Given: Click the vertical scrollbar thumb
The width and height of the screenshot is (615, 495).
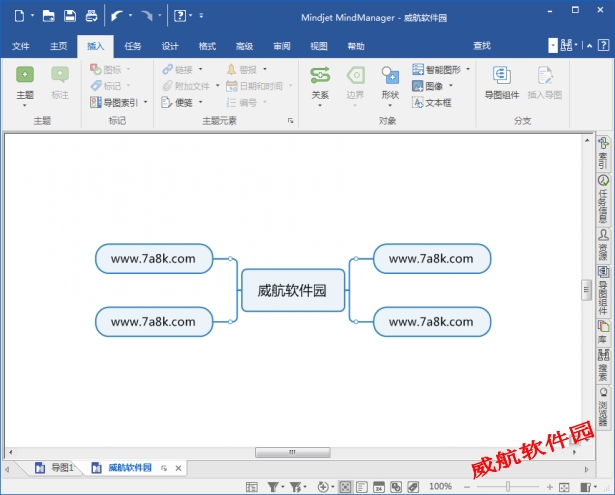Looking at the screenshot, I should tap(586, 290).
